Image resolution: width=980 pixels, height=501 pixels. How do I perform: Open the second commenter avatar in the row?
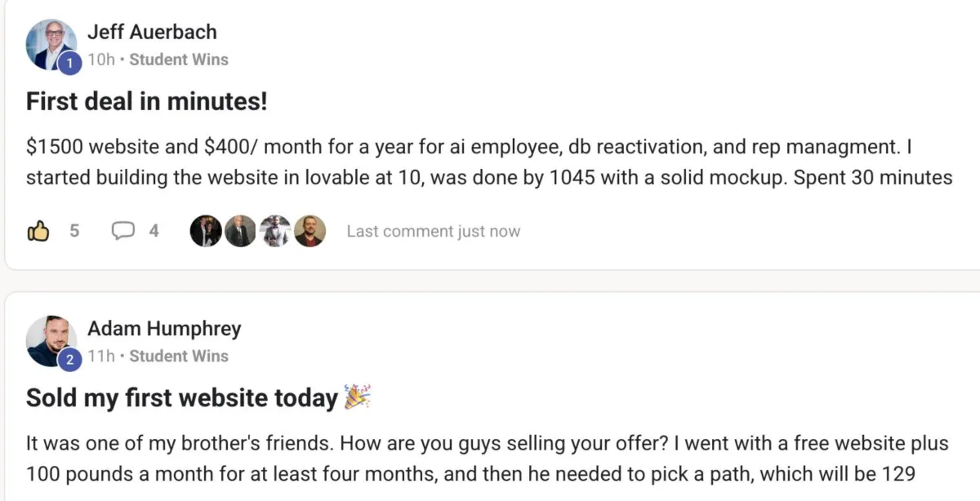pos(240,231)
